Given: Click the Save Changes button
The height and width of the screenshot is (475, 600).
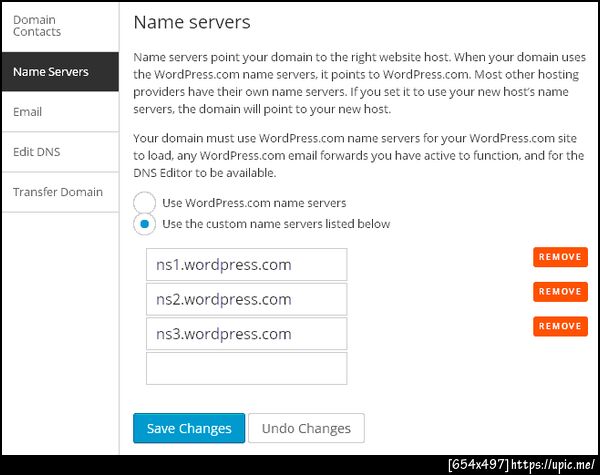Looking at the screenshot, I should [x=189, y=428].
